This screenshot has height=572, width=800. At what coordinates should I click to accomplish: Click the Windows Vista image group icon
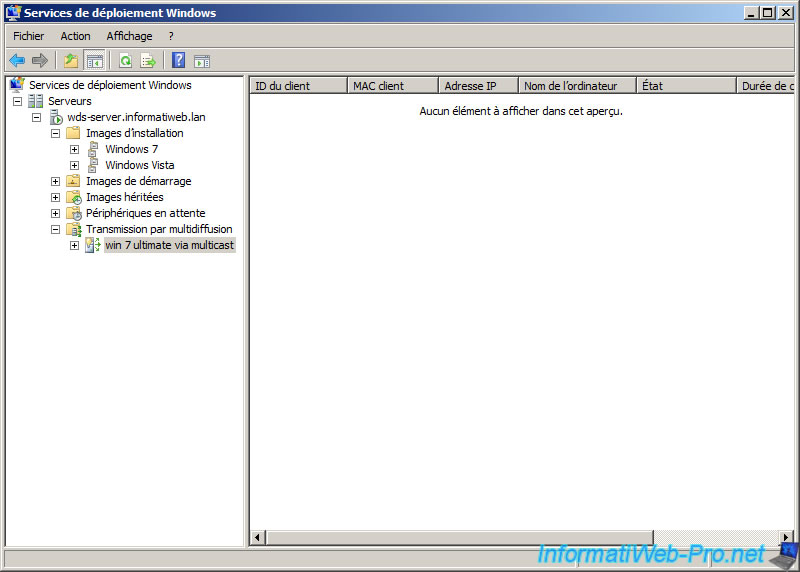coord(93,165)
